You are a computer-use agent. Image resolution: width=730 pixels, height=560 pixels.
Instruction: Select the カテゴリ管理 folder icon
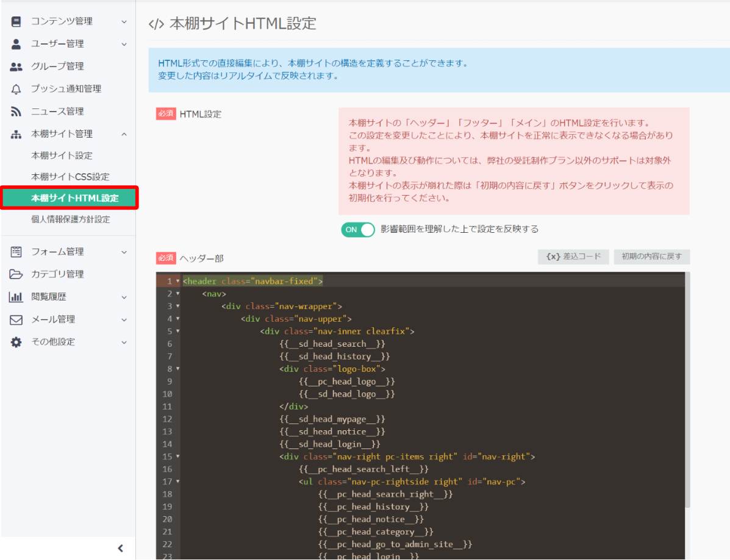(15, 274)
